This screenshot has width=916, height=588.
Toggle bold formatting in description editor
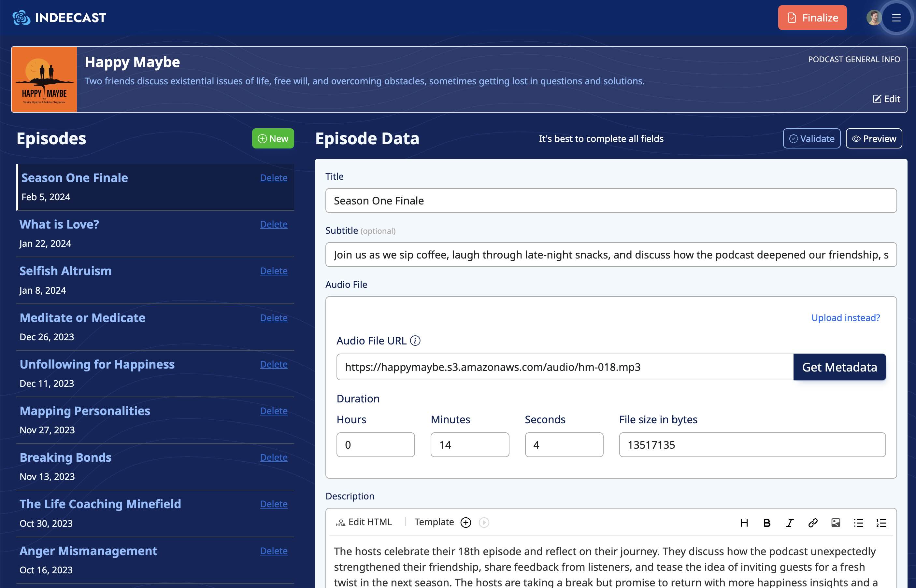pyautogui.click(x=766, y=523)
